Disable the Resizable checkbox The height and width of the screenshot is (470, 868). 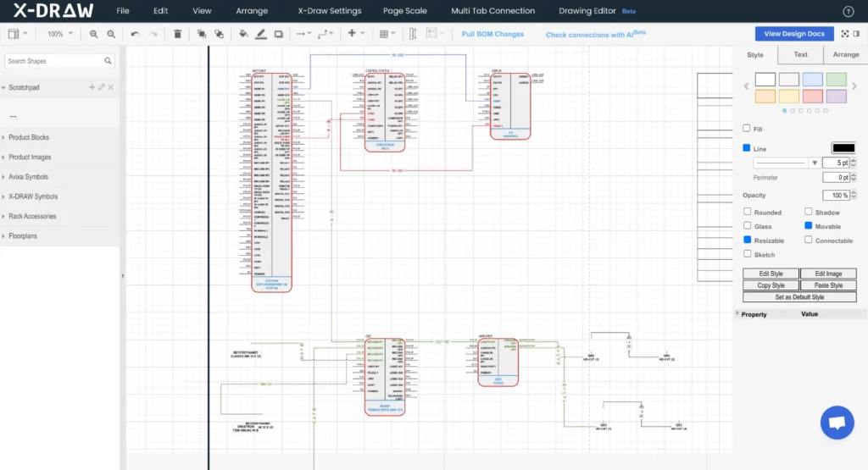click(x=748, y=240)
